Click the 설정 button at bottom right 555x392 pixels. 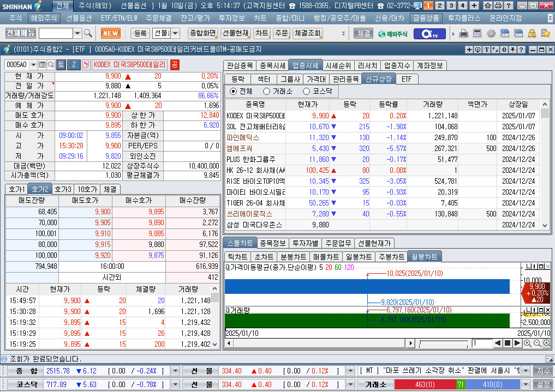click(x=544, y=384)
